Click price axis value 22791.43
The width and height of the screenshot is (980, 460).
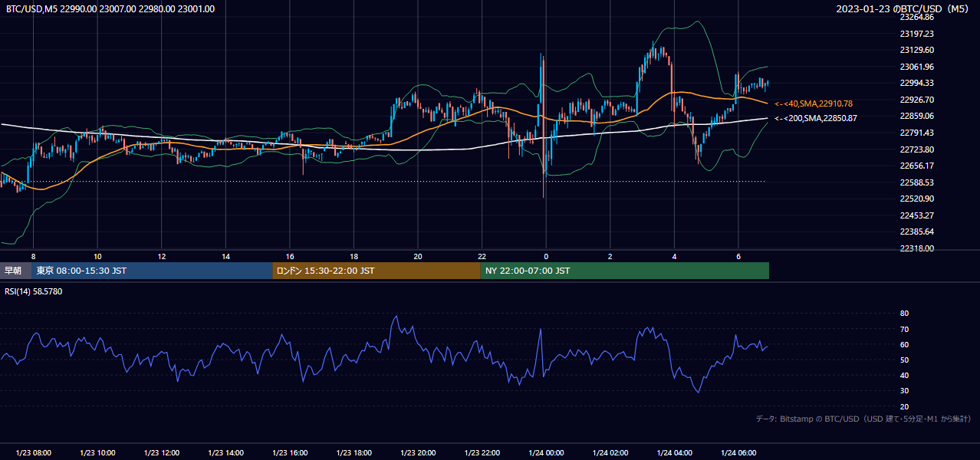coord(916,133)
